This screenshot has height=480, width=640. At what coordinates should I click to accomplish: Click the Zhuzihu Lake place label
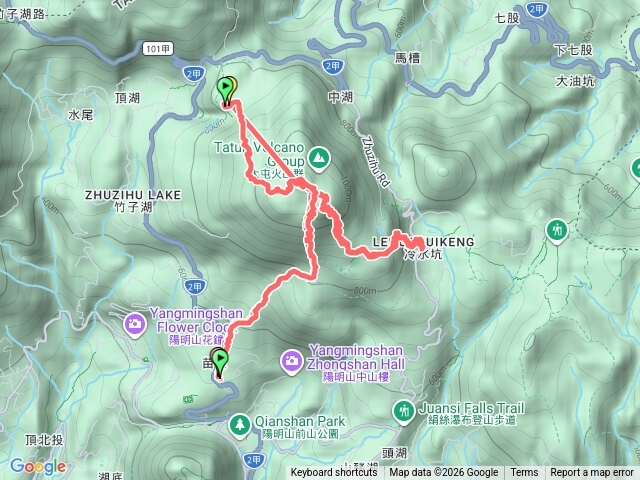[133, 201]
